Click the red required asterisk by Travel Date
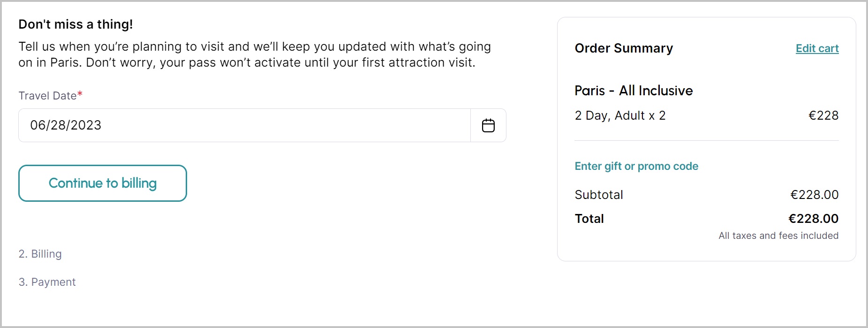868x328 pixels. (x=80, y=94)
